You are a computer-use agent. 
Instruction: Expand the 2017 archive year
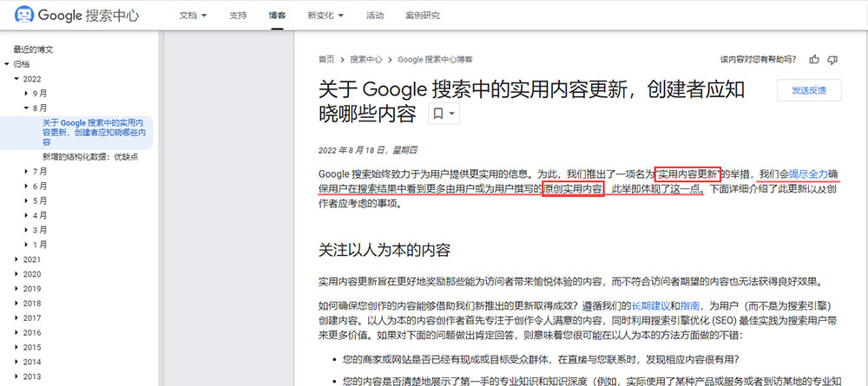(16, 318)
